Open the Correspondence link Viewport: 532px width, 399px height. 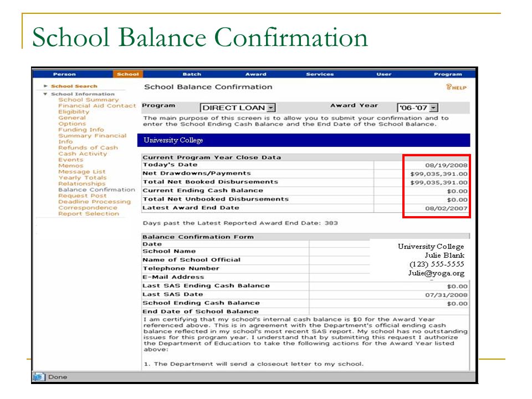click(x=88, y=208)
